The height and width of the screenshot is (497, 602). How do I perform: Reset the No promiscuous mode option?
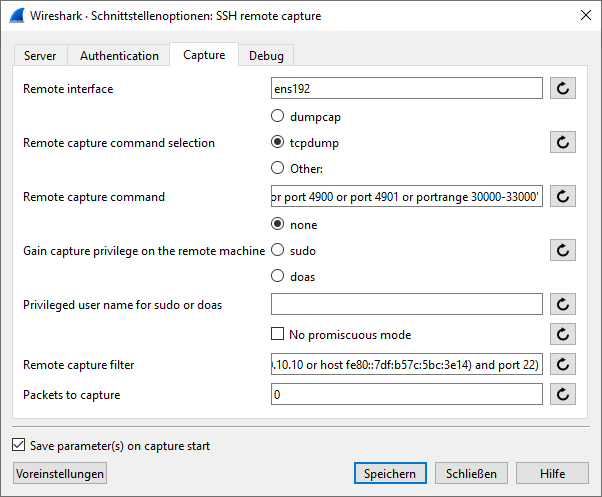tap(563, 335)
